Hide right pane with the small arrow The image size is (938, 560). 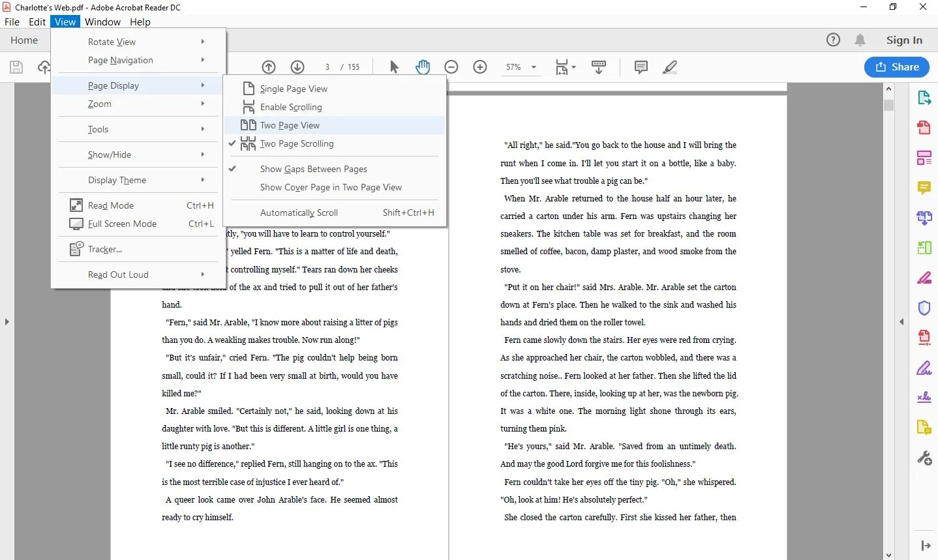pyautogui.click(x=901, y=321)
